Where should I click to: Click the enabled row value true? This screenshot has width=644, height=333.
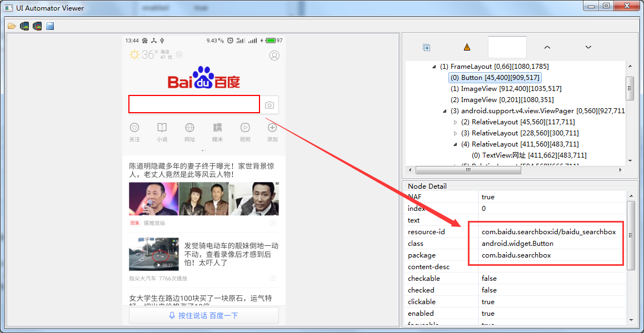tap(488, 314)
